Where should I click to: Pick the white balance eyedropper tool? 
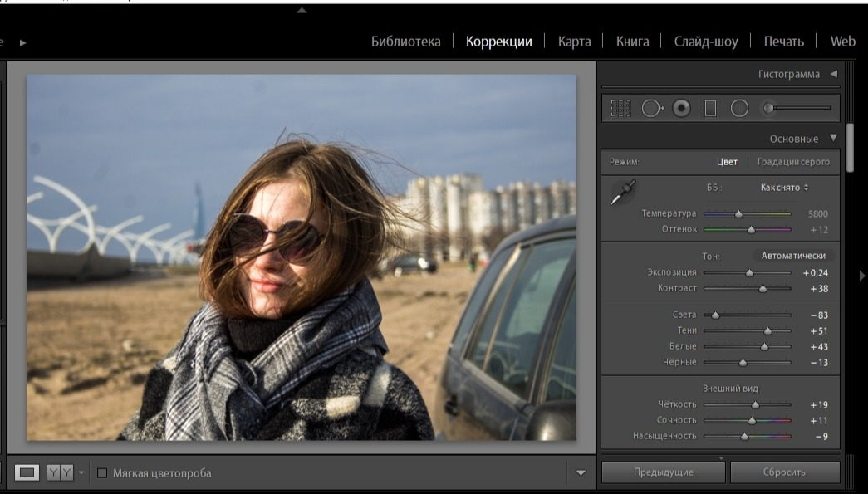[623, 192]
